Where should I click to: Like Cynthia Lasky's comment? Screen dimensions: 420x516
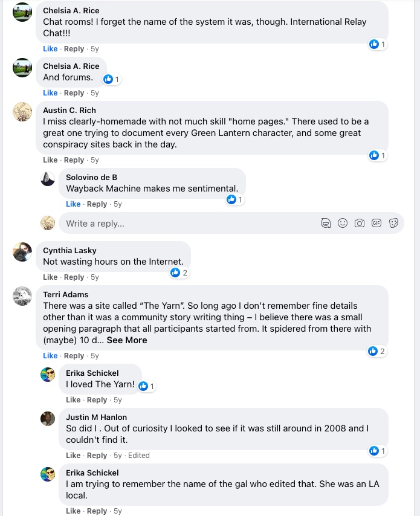tap(50, 277)
